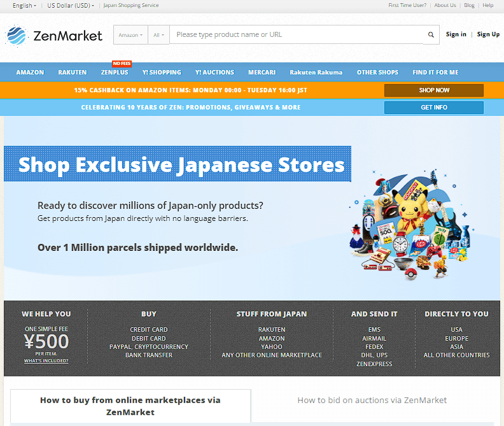Viewport: 504px width, 426px height.
Task: Open the WHAT'S INCLUDED? link
Action: 46,361
